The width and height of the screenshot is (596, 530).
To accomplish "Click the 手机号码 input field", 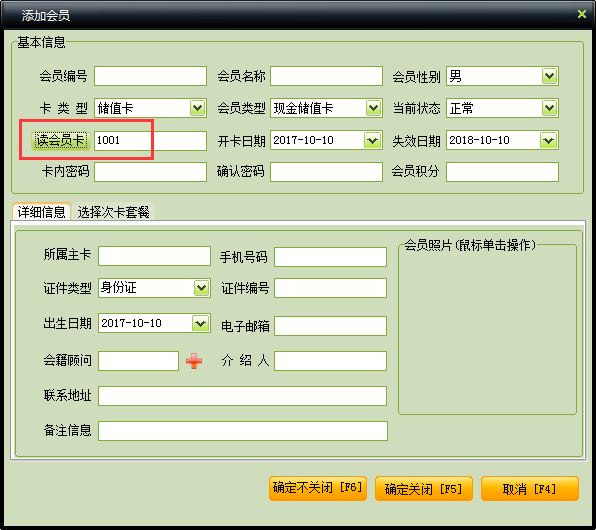I will click(330, 257).
